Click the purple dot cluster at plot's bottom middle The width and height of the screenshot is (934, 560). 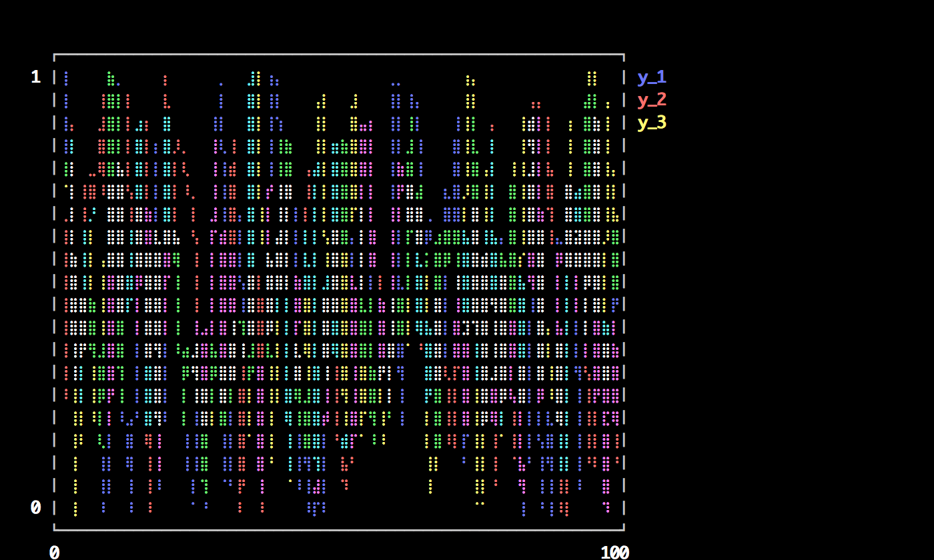tap(316, 508)
